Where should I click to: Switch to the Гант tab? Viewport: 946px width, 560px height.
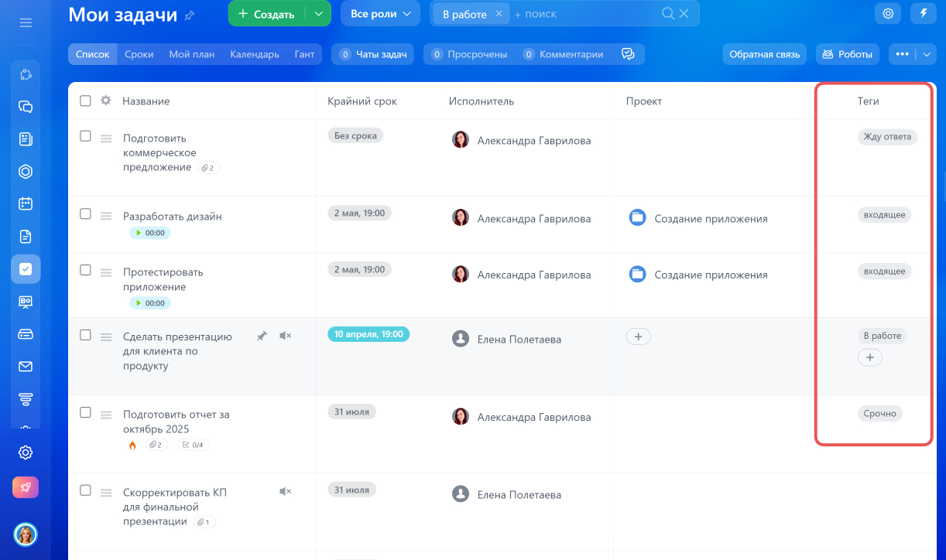pyautogui.click(x=304, y=54)
